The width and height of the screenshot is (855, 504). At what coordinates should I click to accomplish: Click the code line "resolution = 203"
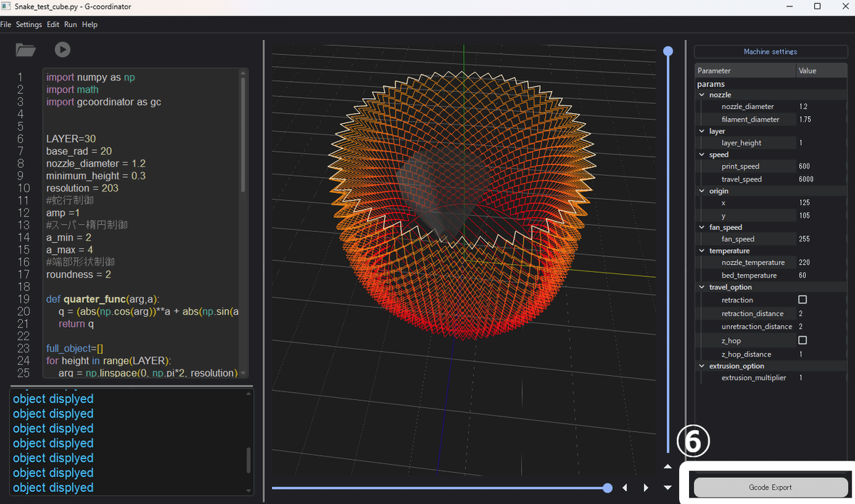tap(82, 188)
